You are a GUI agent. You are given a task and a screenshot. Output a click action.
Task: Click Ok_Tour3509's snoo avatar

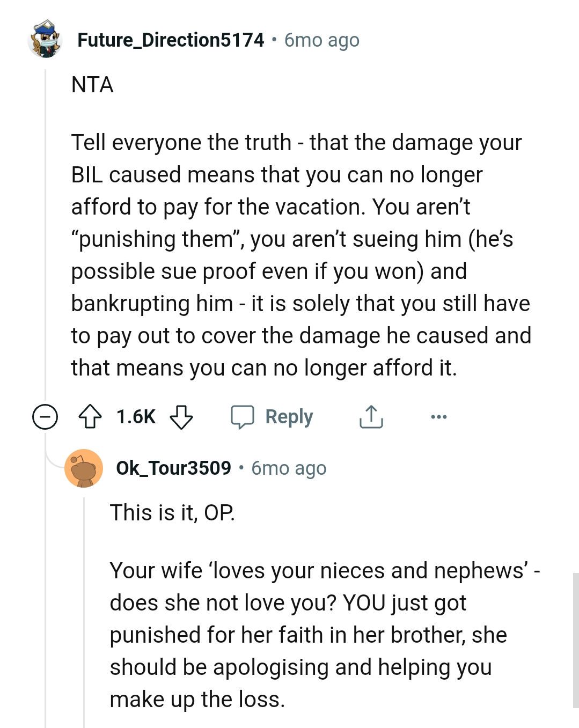[85, 468]
